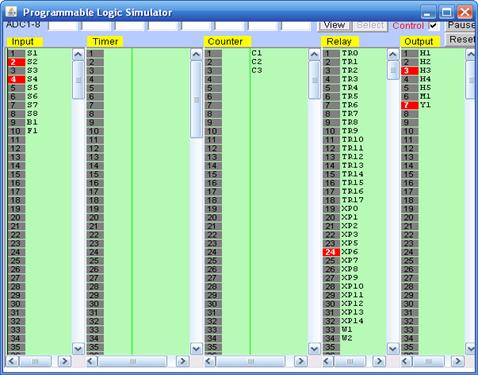
Task: Click the Input panel's scroll-left arrow
Action: point(12,361)
